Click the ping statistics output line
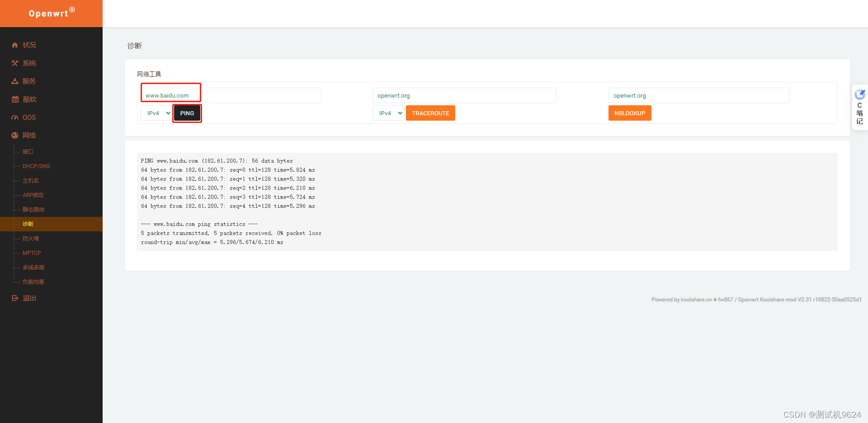 (x=199, y=224)
